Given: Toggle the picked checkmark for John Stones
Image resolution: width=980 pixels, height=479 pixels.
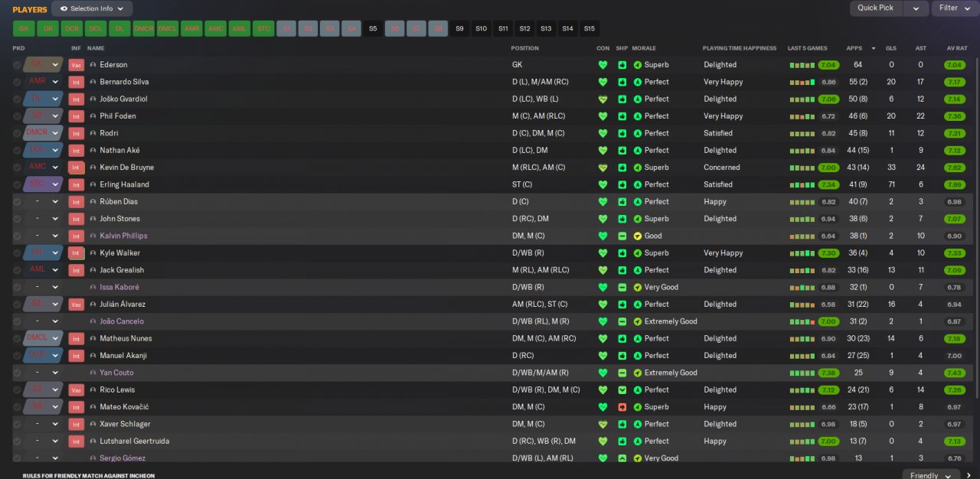Looking at the screenshot, I should tap(17, 219).
